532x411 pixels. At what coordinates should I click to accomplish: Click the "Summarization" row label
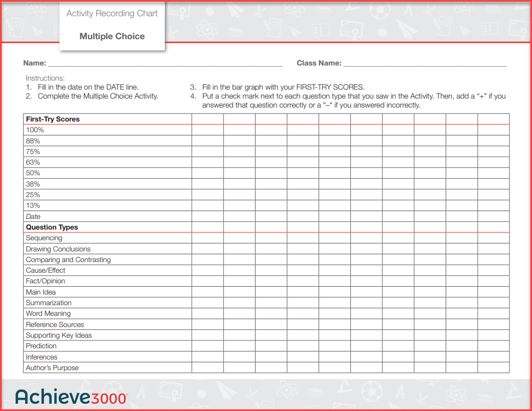click(x=49, y=303)
